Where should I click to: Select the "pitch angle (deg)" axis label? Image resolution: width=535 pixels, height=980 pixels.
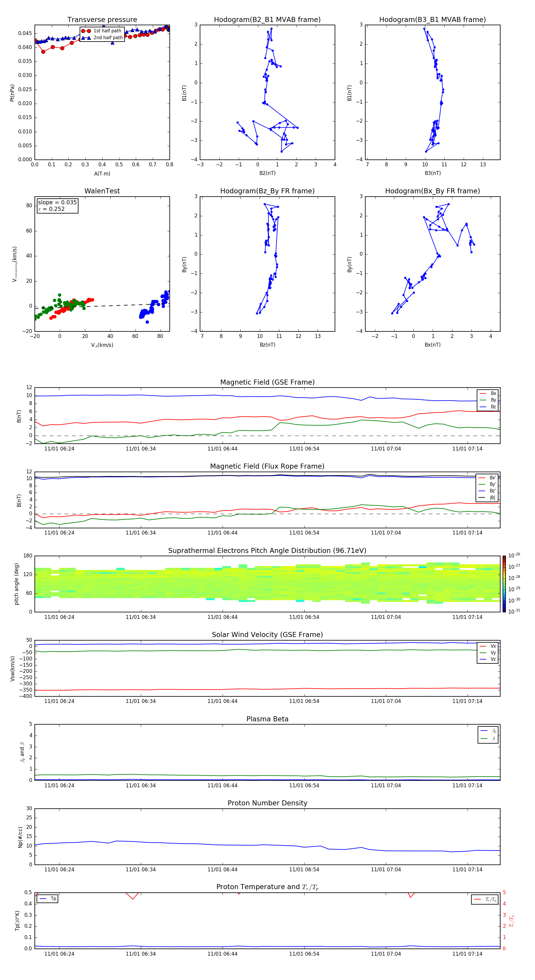click(x=16, y=584)
